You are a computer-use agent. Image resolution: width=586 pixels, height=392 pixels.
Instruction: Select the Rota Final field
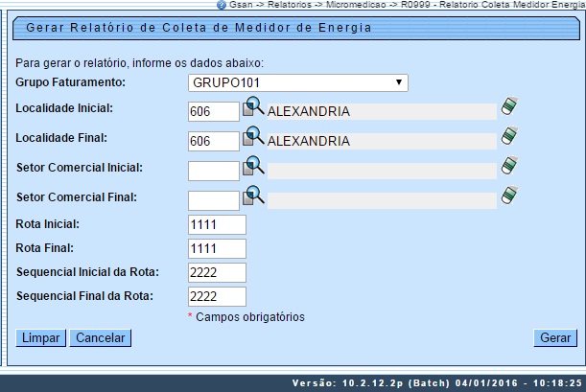(218, 248)
